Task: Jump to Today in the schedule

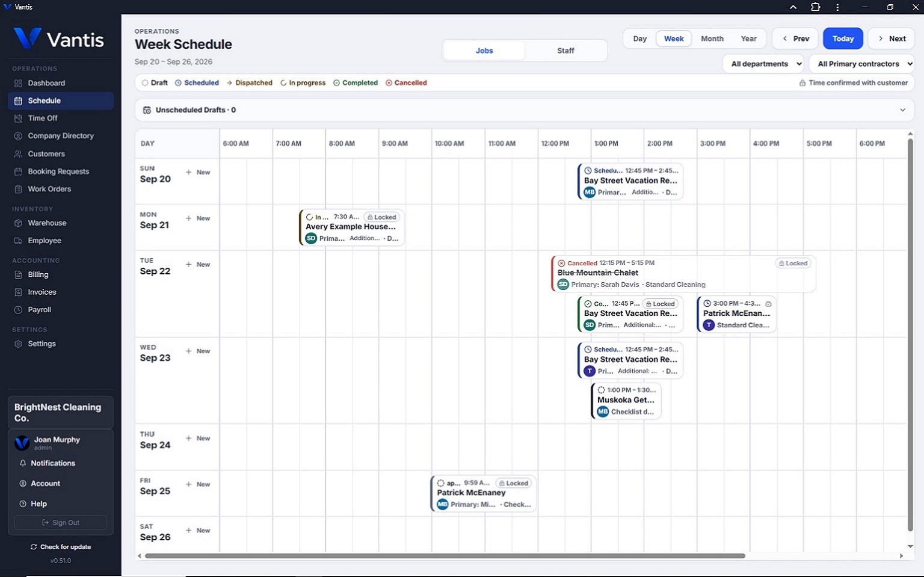Action: pos(843,39)
